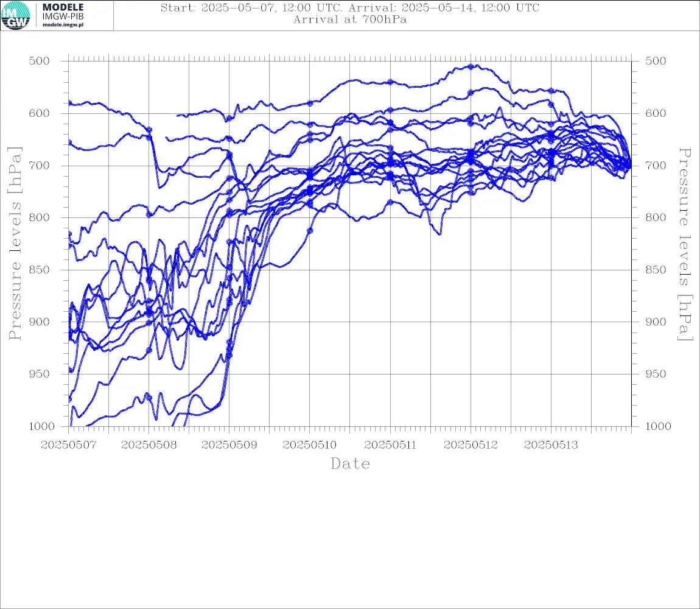Screen dimensions: 700x609
Task: Click the left axis 850 label
Action: tap(40, 269)
